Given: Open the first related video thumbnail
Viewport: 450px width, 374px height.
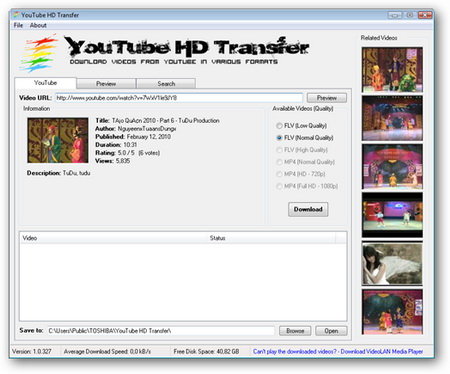Looking at the screenshot, I should click(x=392, y=70).
